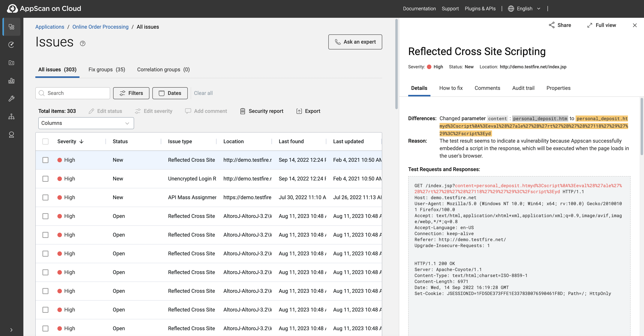
Task: Click the Applications breadcrumb link
Action: tap(50, 27)
